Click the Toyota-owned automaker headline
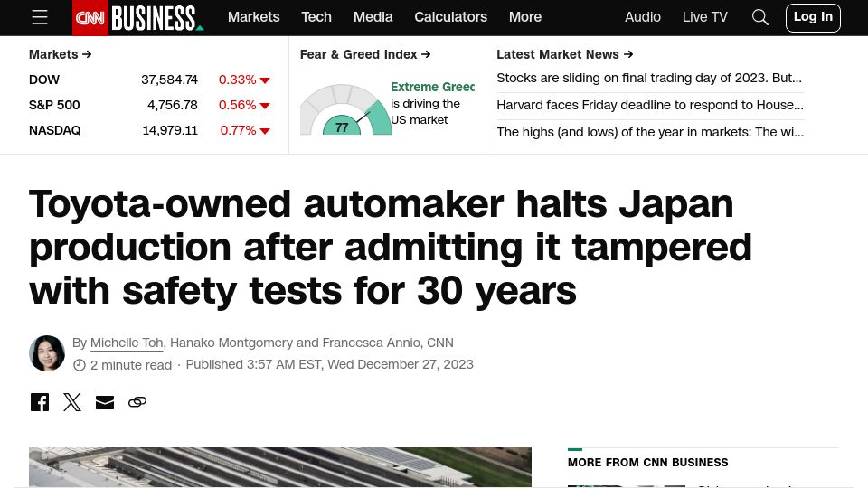 (391, 248)
